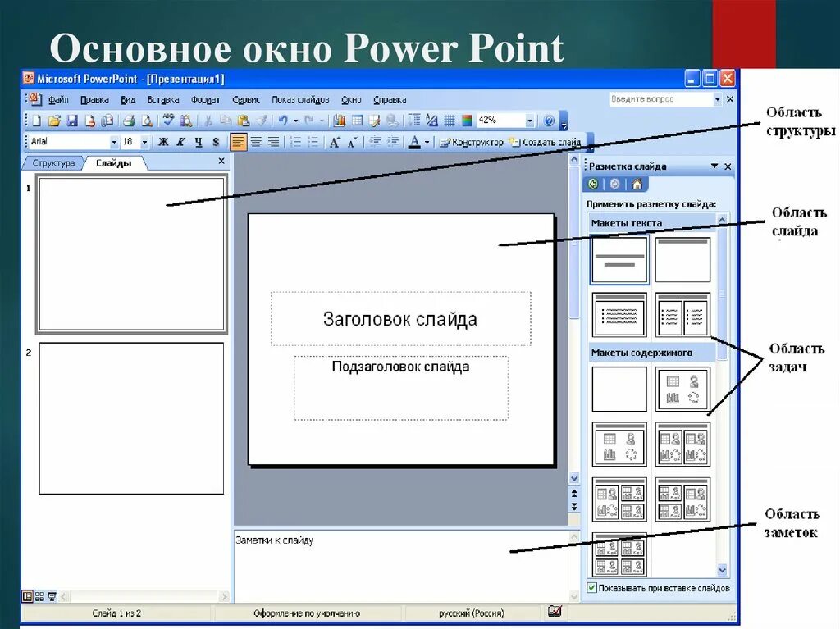The height and width of the screenshot is (629, 840).
Task: Start slide show with the bottom-left view icon
Action: tap(52, 596)
